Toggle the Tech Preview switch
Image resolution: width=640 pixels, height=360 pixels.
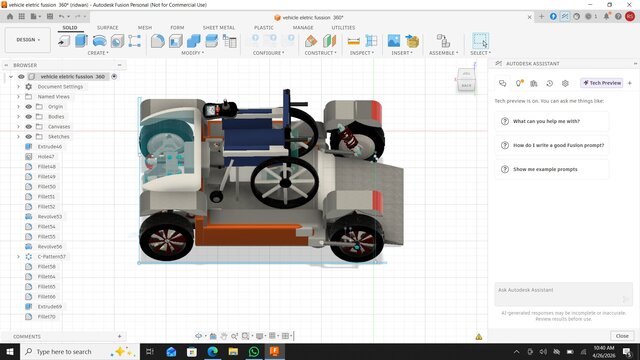tap(602, 83)
